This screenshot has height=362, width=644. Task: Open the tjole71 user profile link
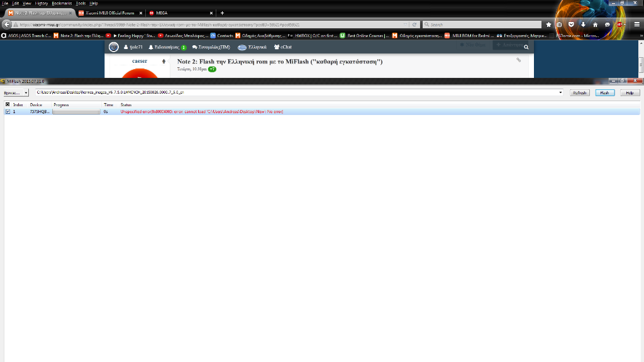[x=133, y=47]
